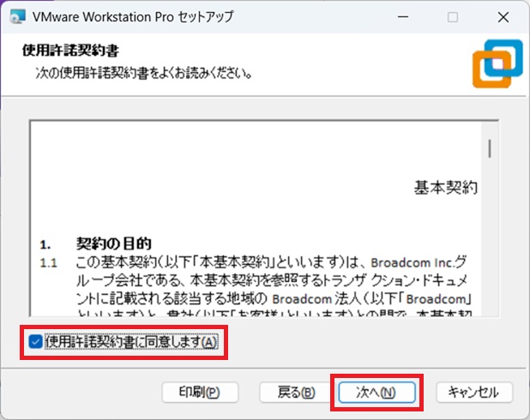This screenshot has width=530, height=420.
Task: Click the VMware Workstation Pro セットアップ title text
Action: pos(133,16)
